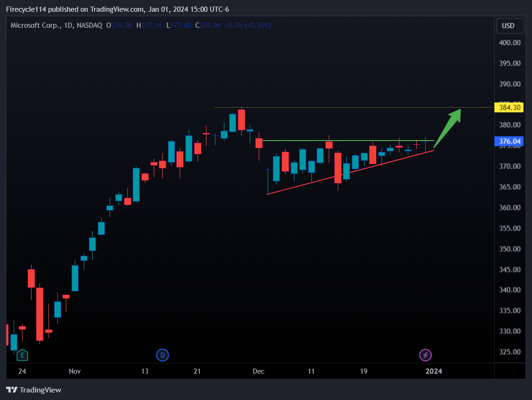Click the Microsoft Corp. symbol title
The height and width of the screenshot is (400, 532).
pos(35,25)
